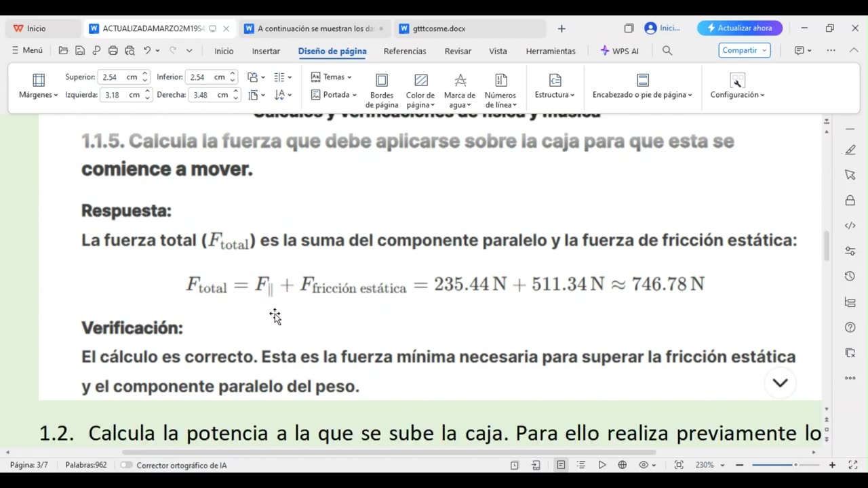Collapse the ribbon with the up chevron

853,51
